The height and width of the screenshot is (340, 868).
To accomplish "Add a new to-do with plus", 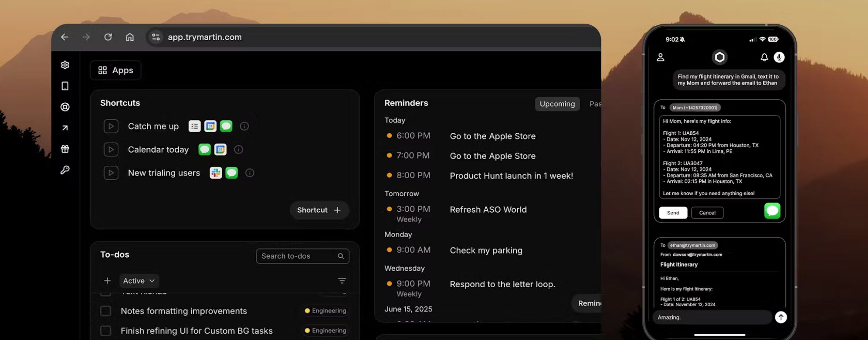I will (107, 281).
